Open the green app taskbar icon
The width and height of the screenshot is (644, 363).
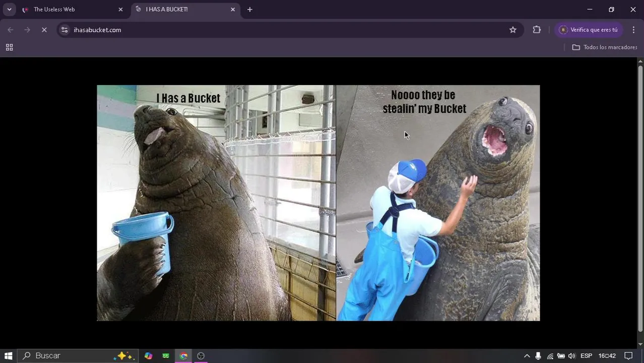point(166,356)
